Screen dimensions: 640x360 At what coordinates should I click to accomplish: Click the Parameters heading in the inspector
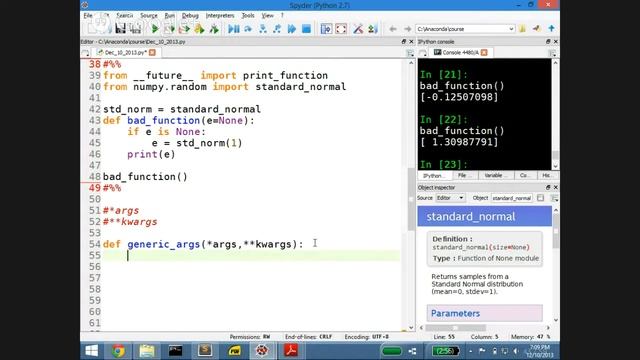tap(455, 313)
